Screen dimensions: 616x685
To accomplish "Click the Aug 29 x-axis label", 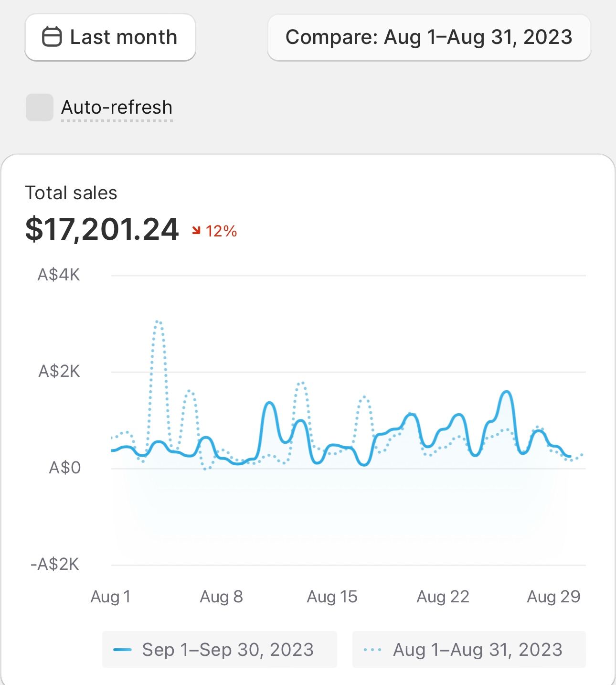I will pyautogui.click(x=553, y=597).
